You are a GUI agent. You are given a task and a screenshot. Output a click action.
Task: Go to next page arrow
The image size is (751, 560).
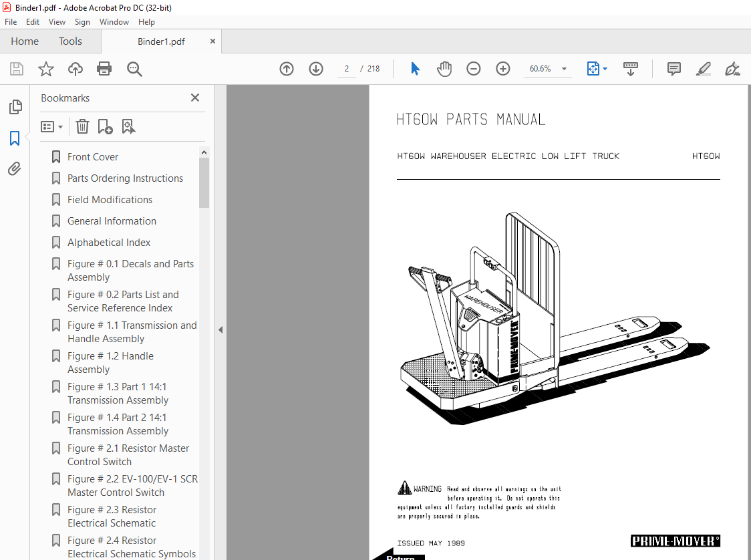[315, 69]
